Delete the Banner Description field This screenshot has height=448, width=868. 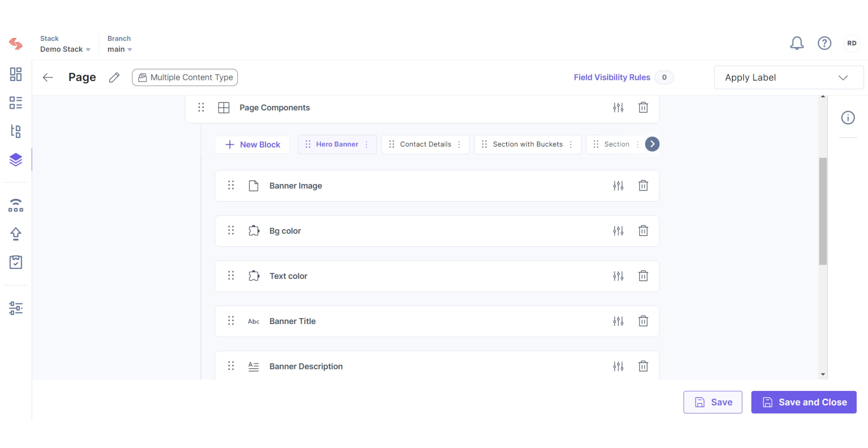coord(643,366)
